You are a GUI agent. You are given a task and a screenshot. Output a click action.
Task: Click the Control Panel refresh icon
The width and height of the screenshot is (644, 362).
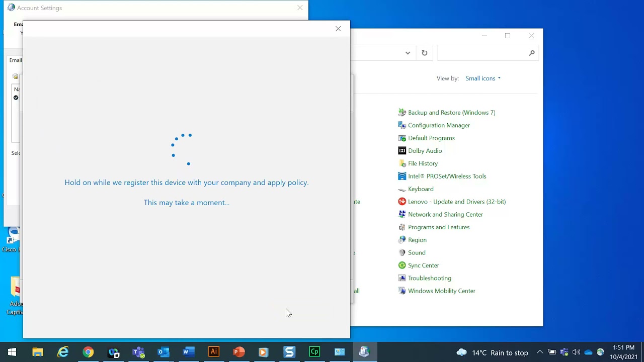424,53
